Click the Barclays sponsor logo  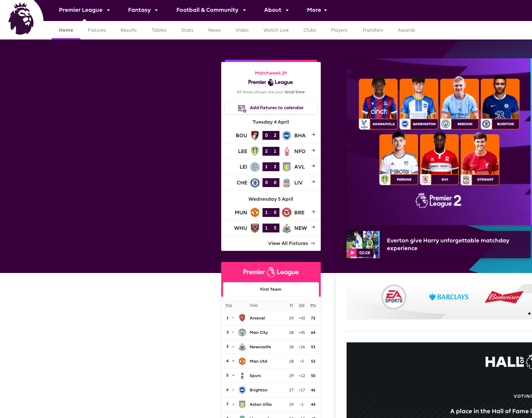tap(449, 297)
